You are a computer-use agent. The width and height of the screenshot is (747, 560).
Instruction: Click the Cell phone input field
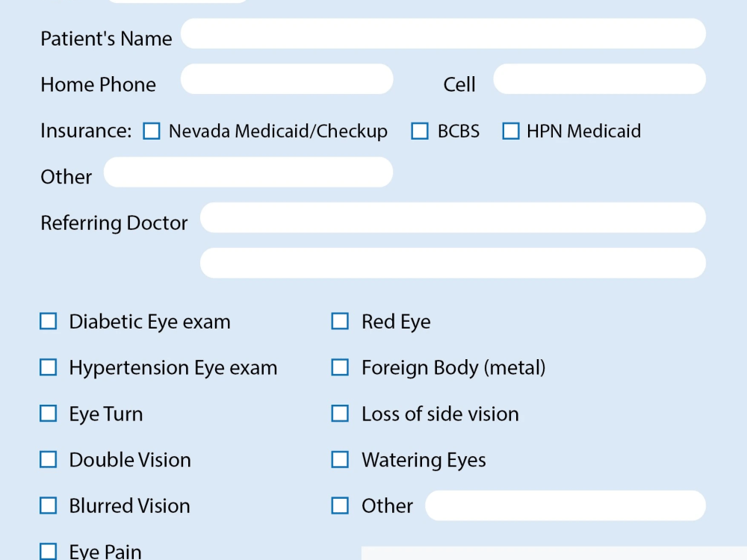coord(599,78)
